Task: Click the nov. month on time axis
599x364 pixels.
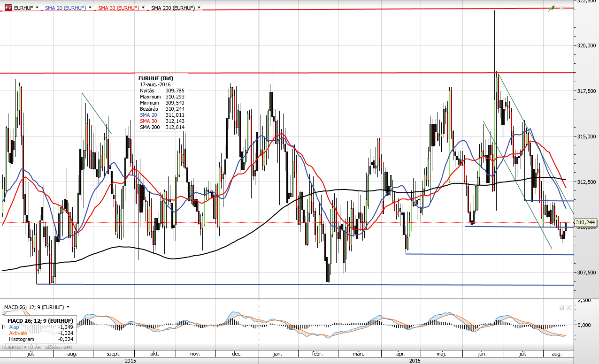Action: 196,354
